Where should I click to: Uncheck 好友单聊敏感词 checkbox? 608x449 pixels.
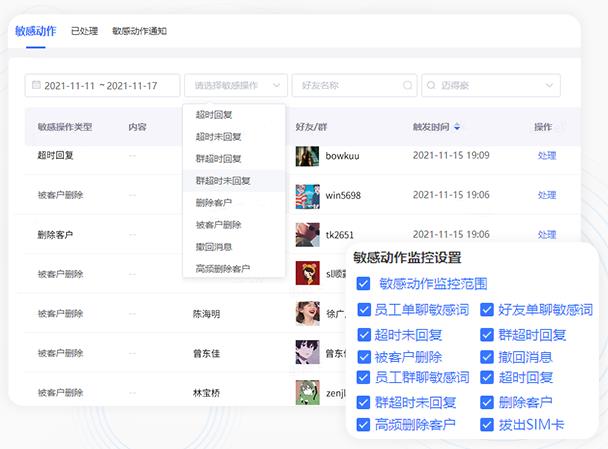(487, 310)
